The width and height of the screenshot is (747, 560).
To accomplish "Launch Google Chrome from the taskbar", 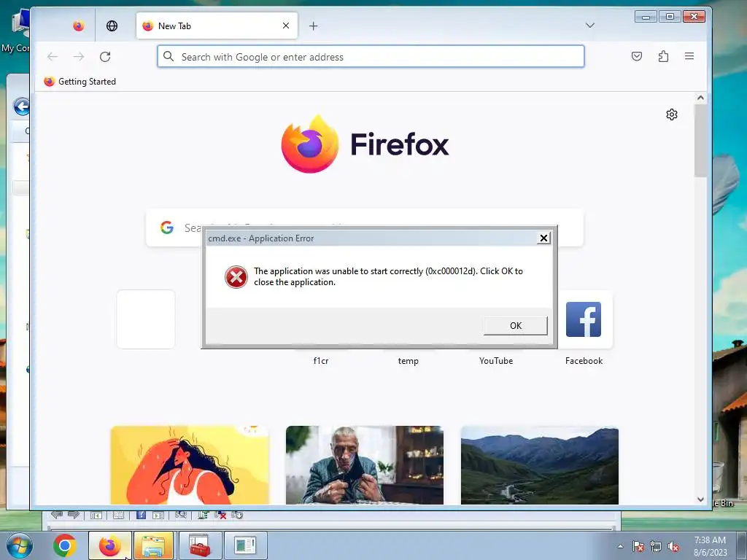I will 65,545.
